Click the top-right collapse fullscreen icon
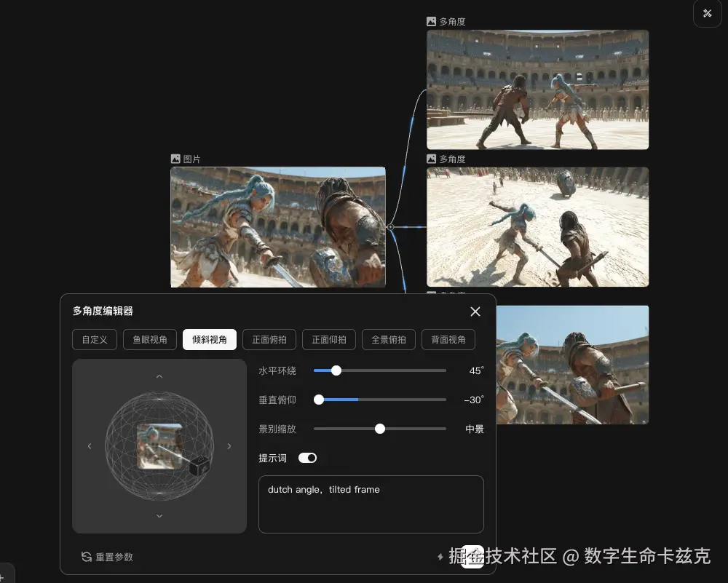 pyautogui.click(x=707, y=13)
